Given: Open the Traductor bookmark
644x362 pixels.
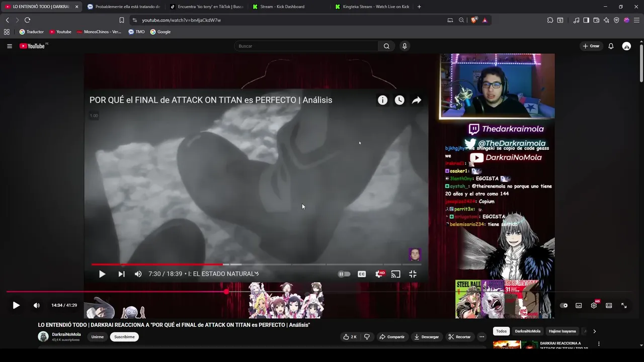Looking at the screenshot, I should [x=32, y=32].
